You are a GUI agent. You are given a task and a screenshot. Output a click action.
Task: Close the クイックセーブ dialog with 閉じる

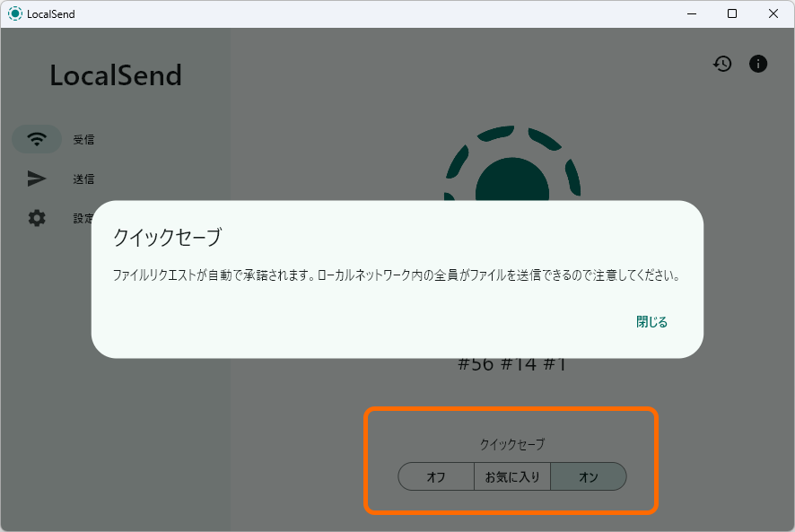[651, 322]
